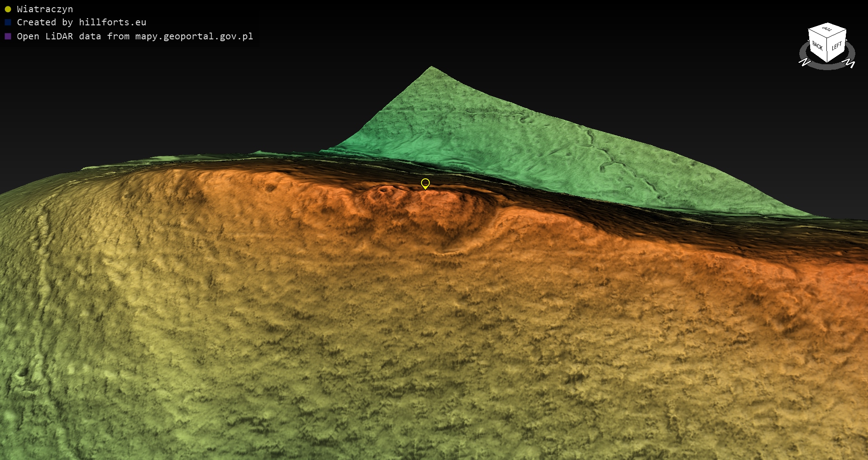Screen dimensions: 868x460
Task: Click the round pit left of the pin
Action: 385,190
